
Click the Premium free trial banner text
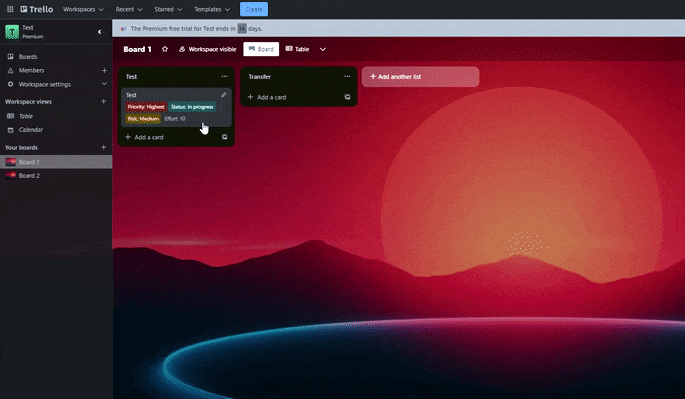point(196,28)
